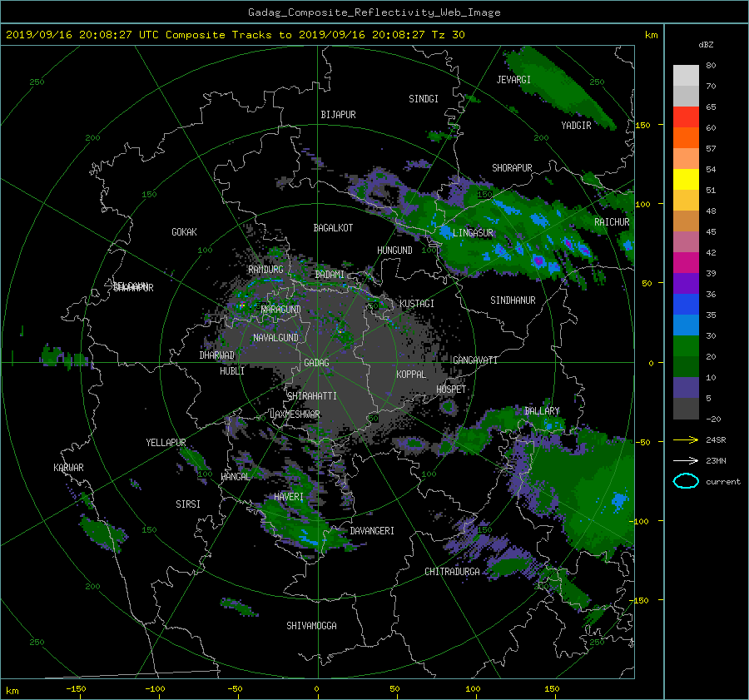Click the GADAG label at radar center
Viewport: 749px width, 700px height.
click(316, 363)
